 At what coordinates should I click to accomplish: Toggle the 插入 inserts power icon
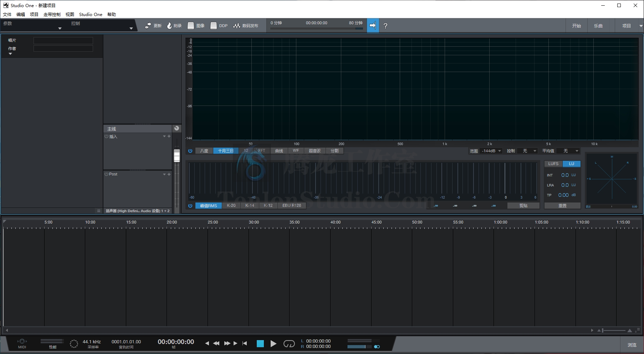click(106, 136)
